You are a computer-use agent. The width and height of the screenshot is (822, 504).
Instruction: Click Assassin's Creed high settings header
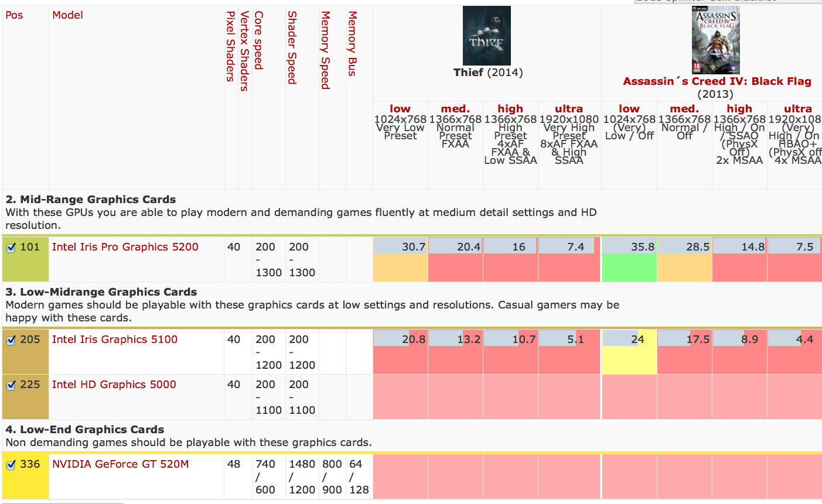point(739,109)
